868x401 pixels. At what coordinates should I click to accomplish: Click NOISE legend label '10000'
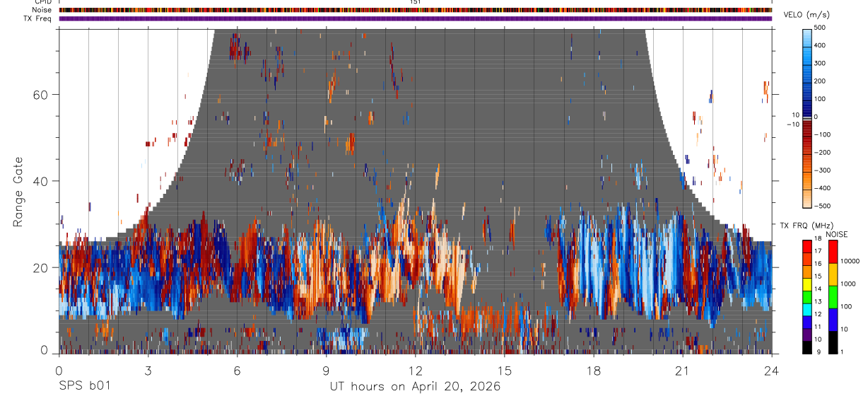pos(850,262)
